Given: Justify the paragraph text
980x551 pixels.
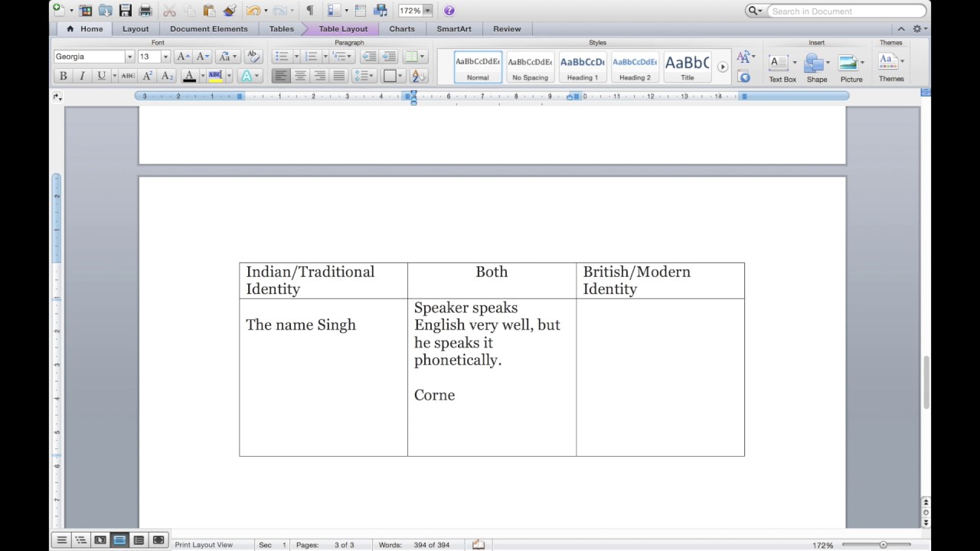Looking at the screenshot, I should (338, 76).
